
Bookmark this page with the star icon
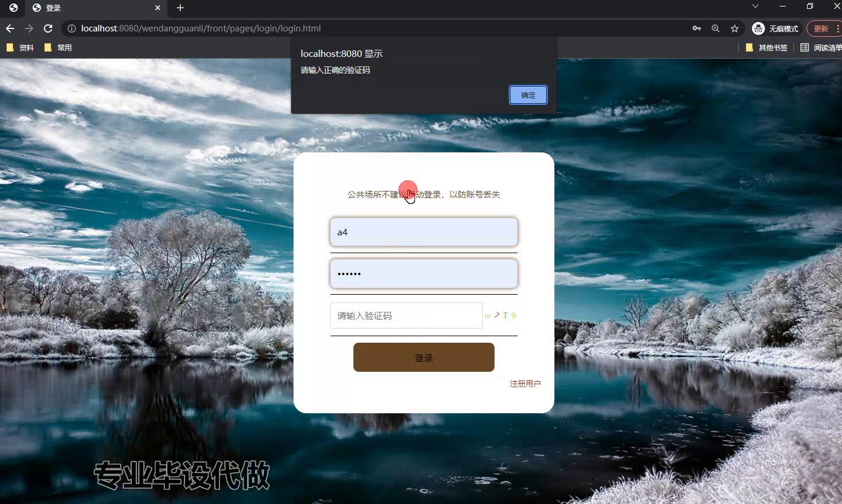(735, 28)
